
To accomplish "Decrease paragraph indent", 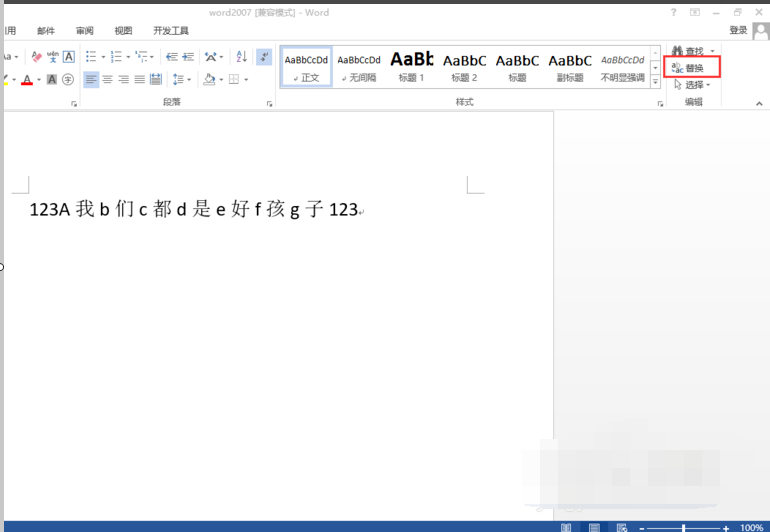I will [x=171, y=57].
